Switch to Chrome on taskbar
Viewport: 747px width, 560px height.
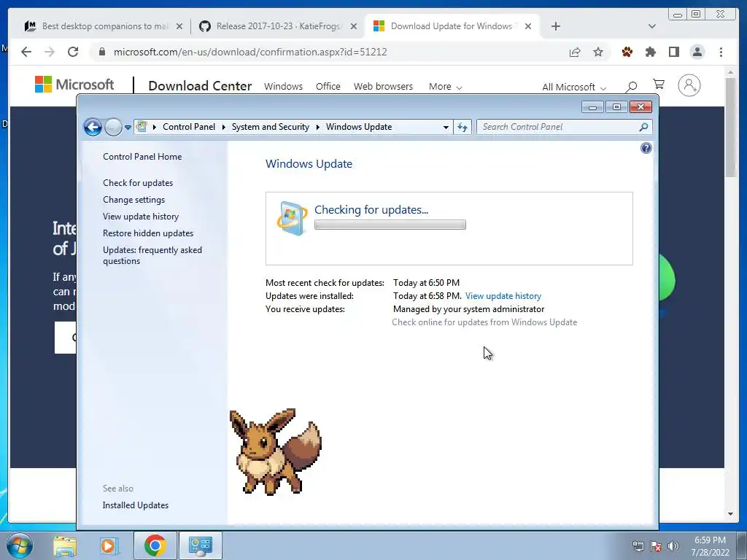click(x=155, y=545)
